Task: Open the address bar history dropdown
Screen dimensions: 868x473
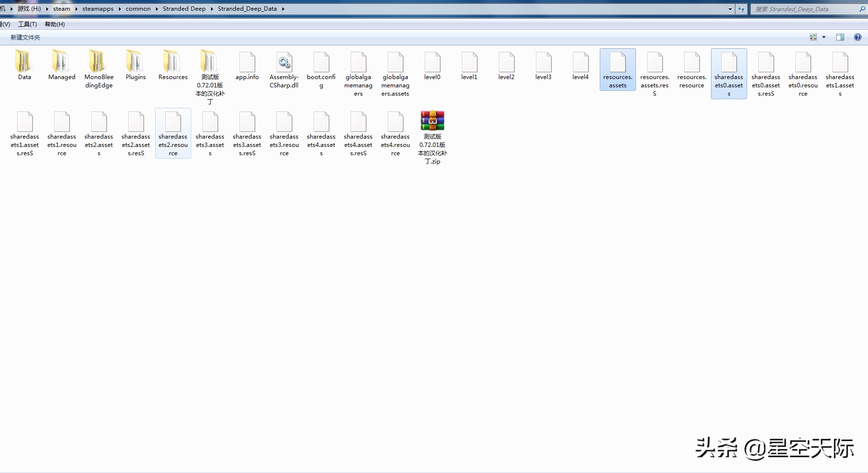Action: pos(730,9)
